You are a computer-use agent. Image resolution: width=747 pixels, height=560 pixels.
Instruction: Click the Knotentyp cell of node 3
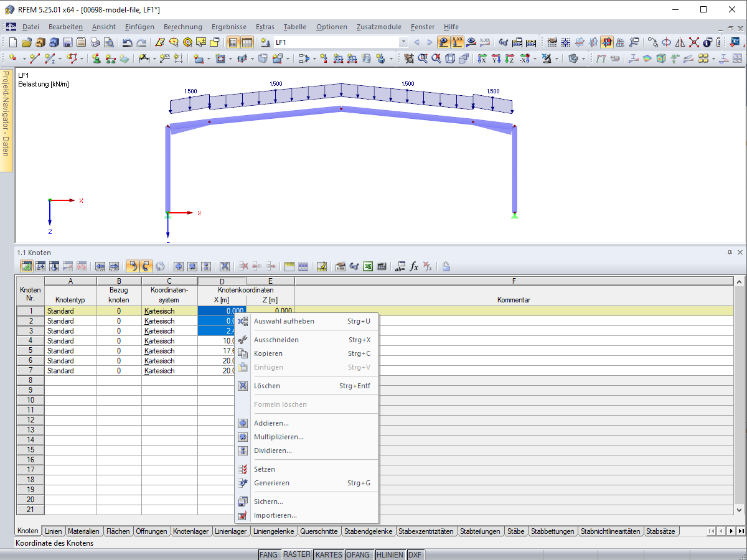(70, 331)
